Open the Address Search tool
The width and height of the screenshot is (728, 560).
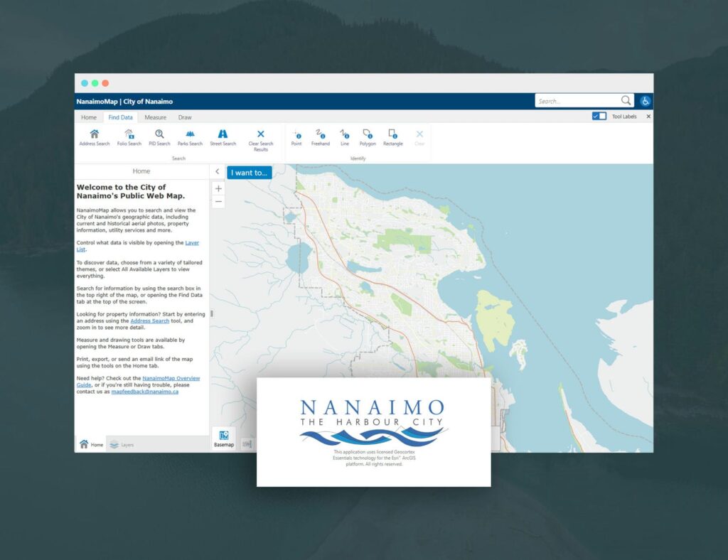[94, 137]
